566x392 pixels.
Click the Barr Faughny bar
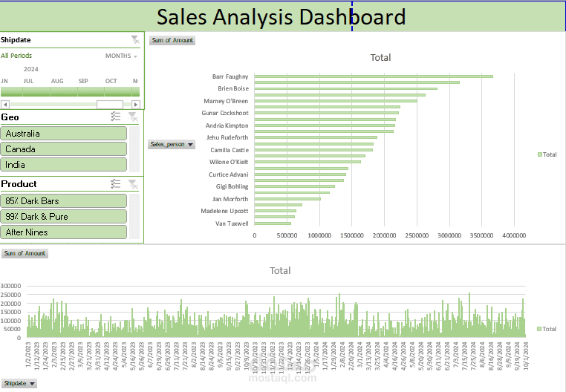point(374,76)
